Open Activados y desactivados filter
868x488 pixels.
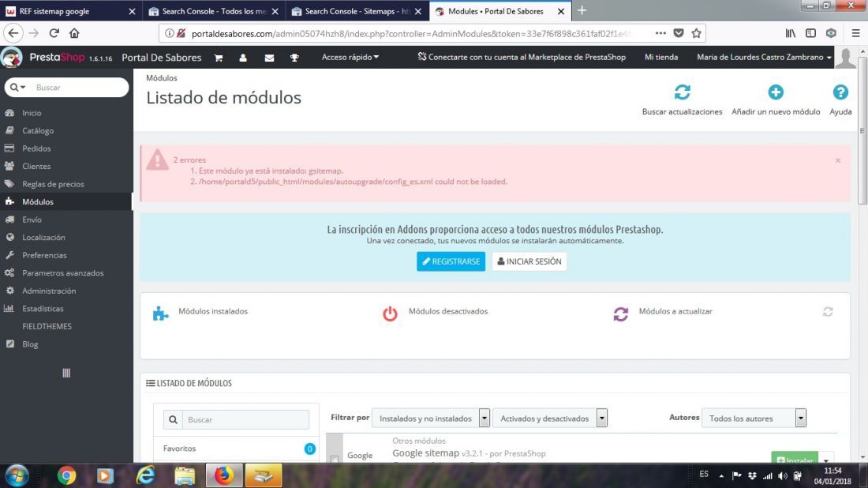coord(550,419)
